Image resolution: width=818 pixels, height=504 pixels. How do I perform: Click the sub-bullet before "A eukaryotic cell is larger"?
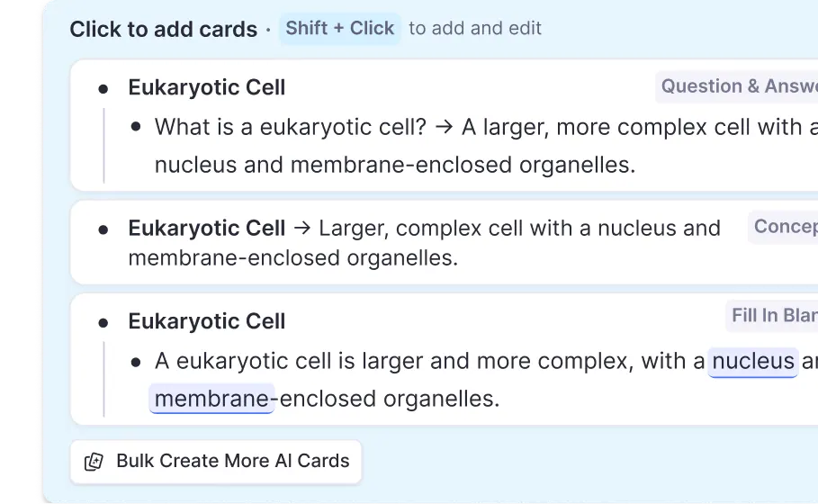136,362
